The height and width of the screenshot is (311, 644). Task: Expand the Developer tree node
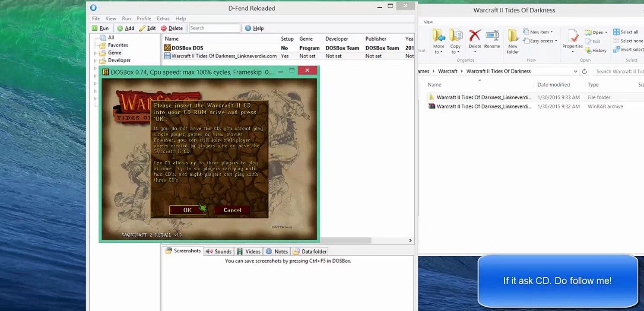pos(95,61)
